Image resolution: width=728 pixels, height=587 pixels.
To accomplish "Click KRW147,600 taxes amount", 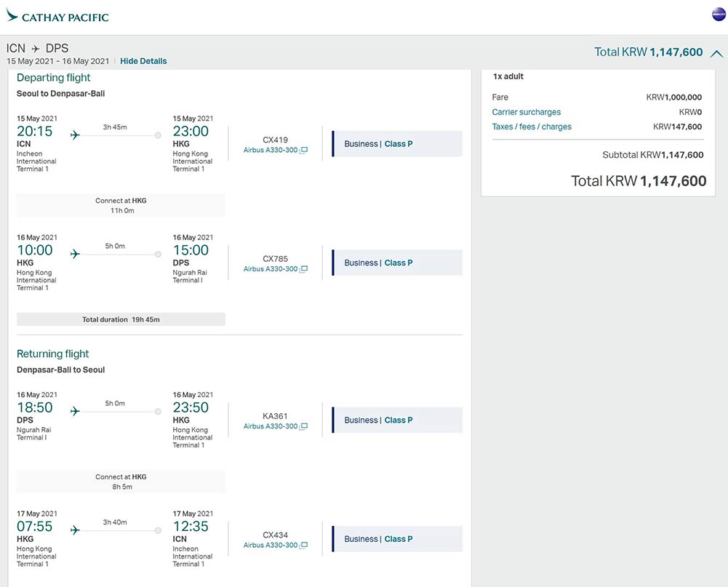I will click(677, 127).
